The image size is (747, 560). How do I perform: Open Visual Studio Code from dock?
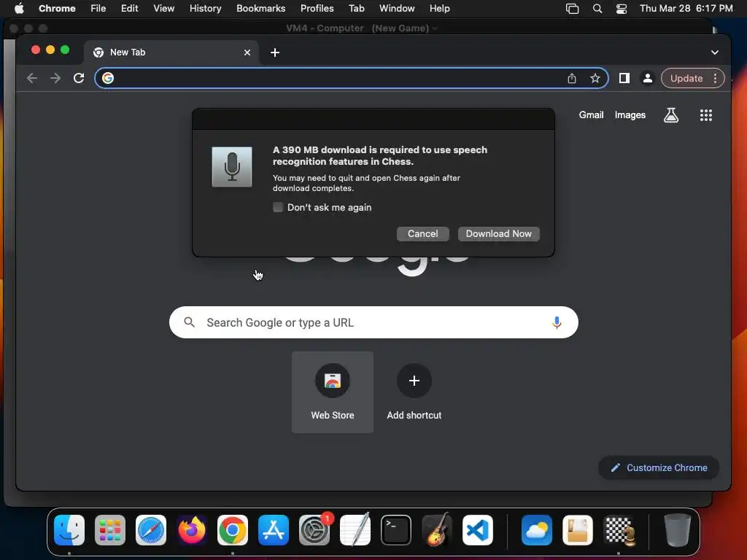point(478,530)
